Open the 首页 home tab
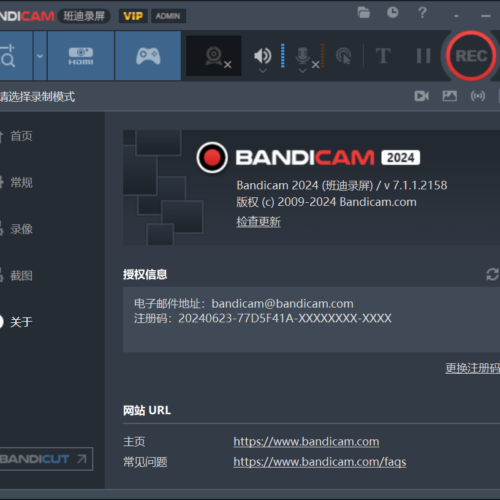The image size is (500, 500). 21,136
